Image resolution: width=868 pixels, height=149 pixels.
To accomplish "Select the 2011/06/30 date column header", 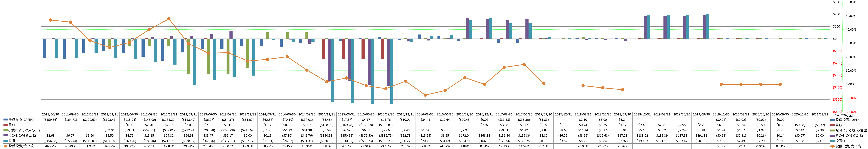I will [51, 114].
